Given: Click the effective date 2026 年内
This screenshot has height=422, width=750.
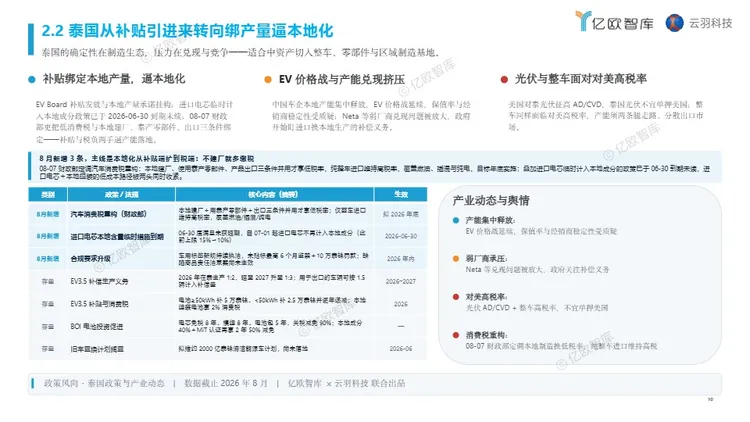Looking at the screenshot, I should point(401,259).
